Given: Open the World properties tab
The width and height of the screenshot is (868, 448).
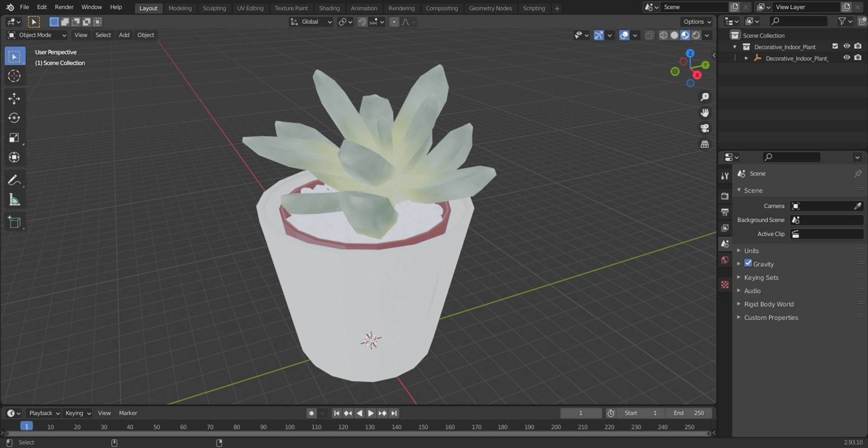Looking at the screenshot, I should 725,260.
